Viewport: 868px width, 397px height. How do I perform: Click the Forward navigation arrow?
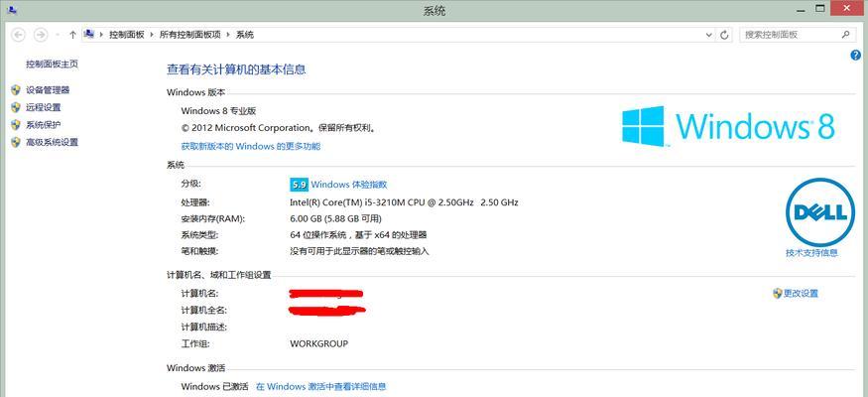(41, 35)
